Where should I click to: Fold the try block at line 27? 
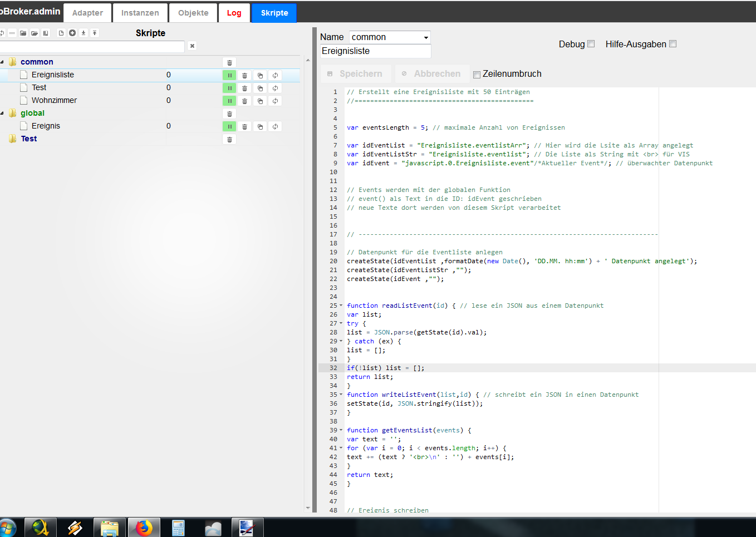341,323
